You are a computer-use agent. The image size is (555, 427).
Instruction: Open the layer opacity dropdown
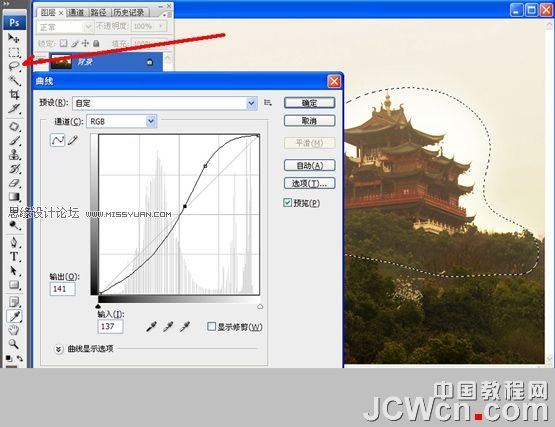pos(161,26)
